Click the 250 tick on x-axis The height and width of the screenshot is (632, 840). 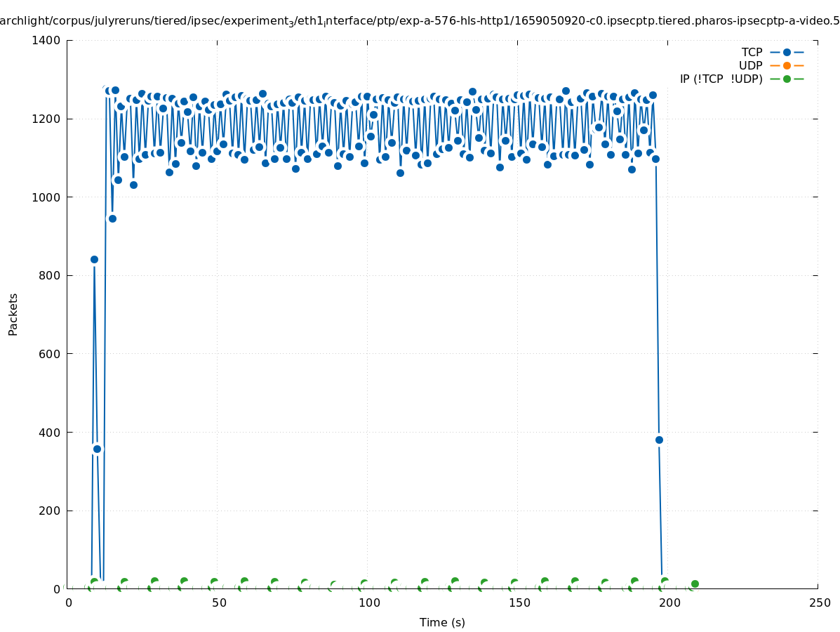pos(819,603)
